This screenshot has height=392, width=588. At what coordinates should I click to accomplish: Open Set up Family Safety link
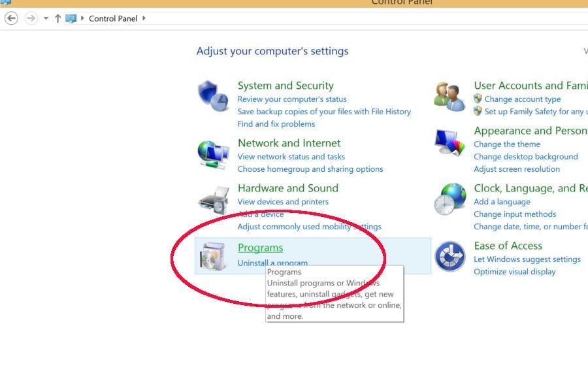[x=536, y=112]
